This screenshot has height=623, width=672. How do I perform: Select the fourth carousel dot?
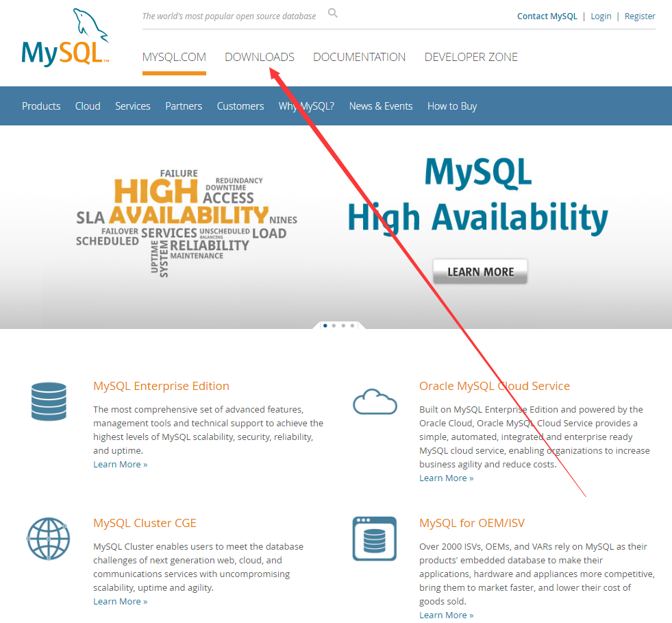[x=352, y=326]
